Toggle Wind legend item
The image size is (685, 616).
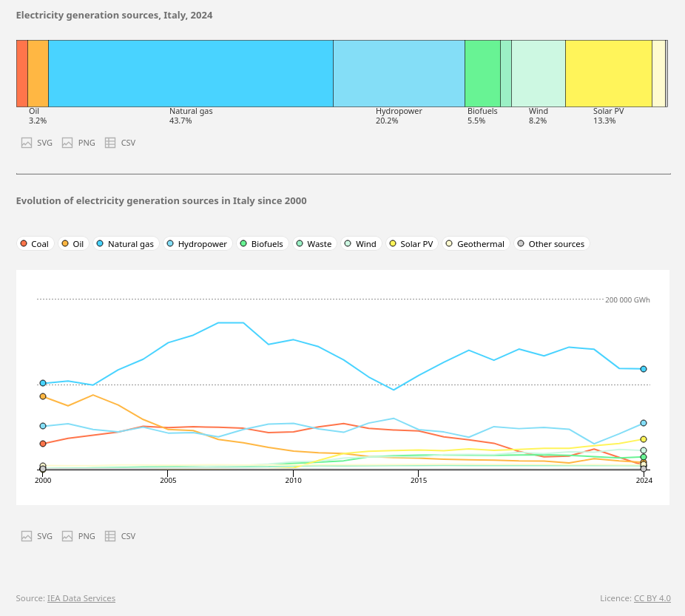pos(360,244)
